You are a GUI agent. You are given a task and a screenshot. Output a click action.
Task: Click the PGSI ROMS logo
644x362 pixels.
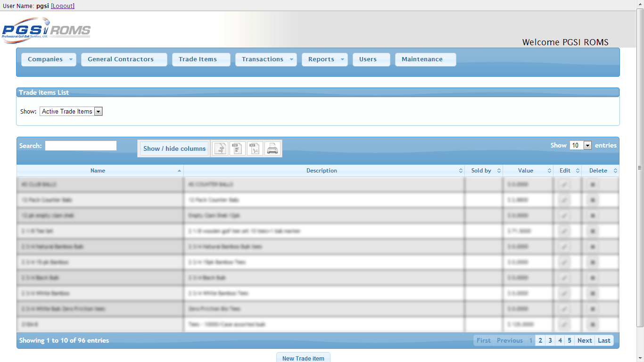tap(46, 30)
